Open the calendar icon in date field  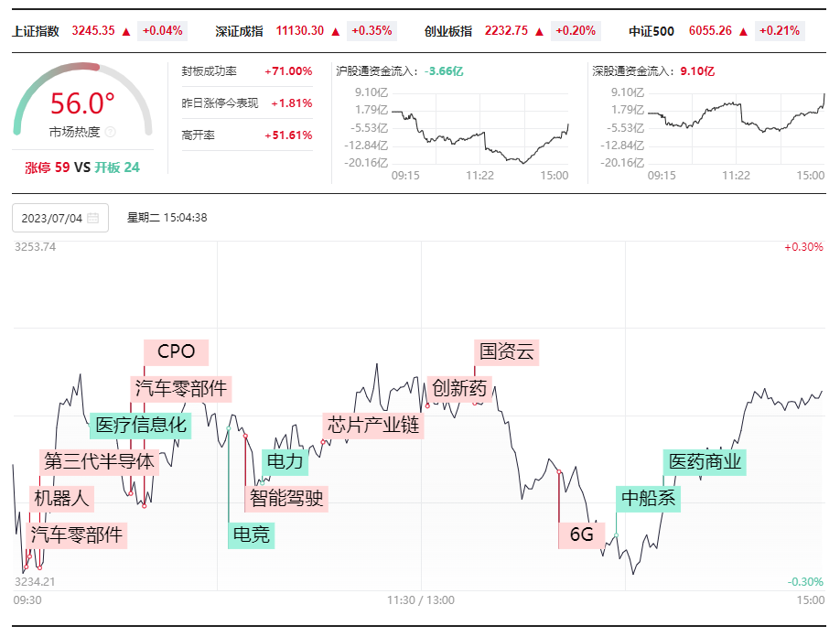(92, 218)
